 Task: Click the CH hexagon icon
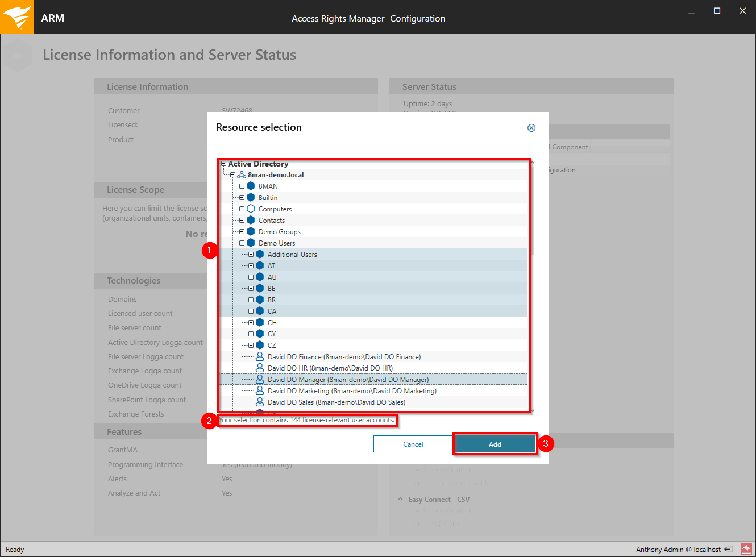260,323
